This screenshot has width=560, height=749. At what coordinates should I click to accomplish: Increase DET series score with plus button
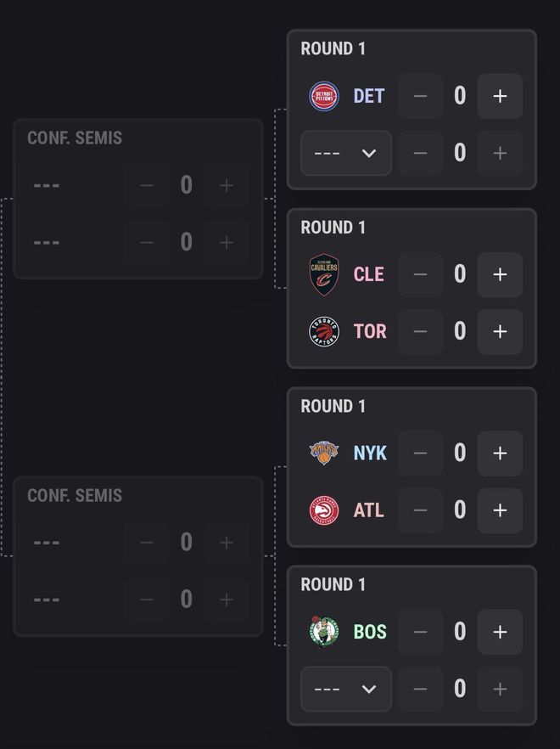(x=500, y=95)
